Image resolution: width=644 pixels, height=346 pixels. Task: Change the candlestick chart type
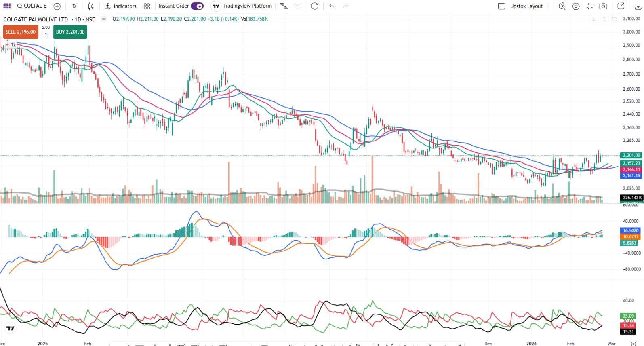(x=91, y=6)
